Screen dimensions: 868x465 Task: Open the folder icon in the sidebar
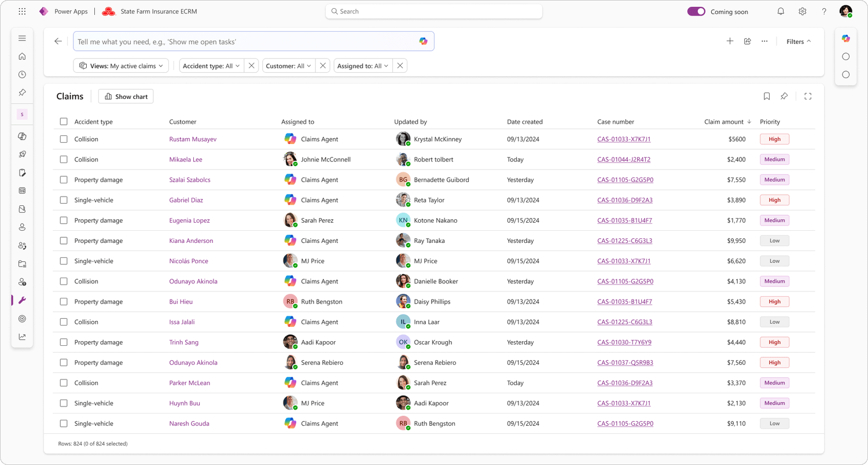tap(22, 264)
